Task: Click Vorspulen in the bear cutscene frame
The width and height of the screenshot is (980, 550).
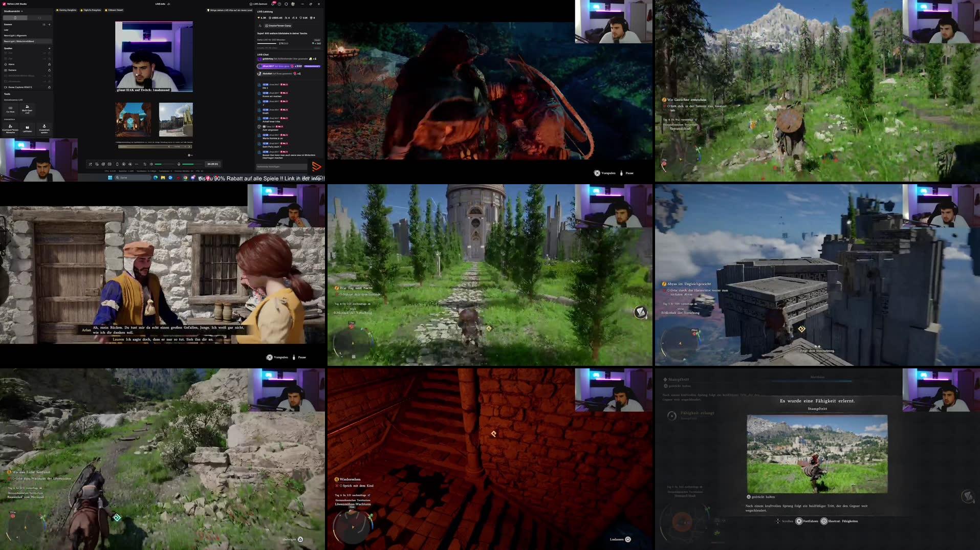Action: (x=605, y=173)
